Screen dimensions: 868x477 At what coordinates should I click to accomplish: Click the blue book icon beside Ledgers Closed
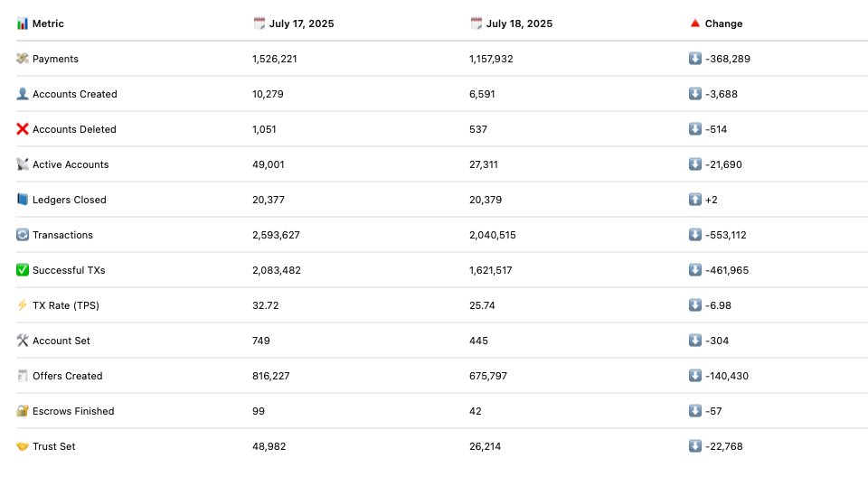point(22,200)
